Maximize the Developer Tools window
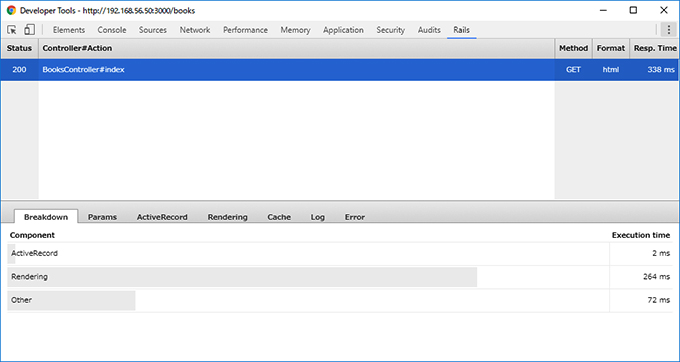 click(633, 10)
